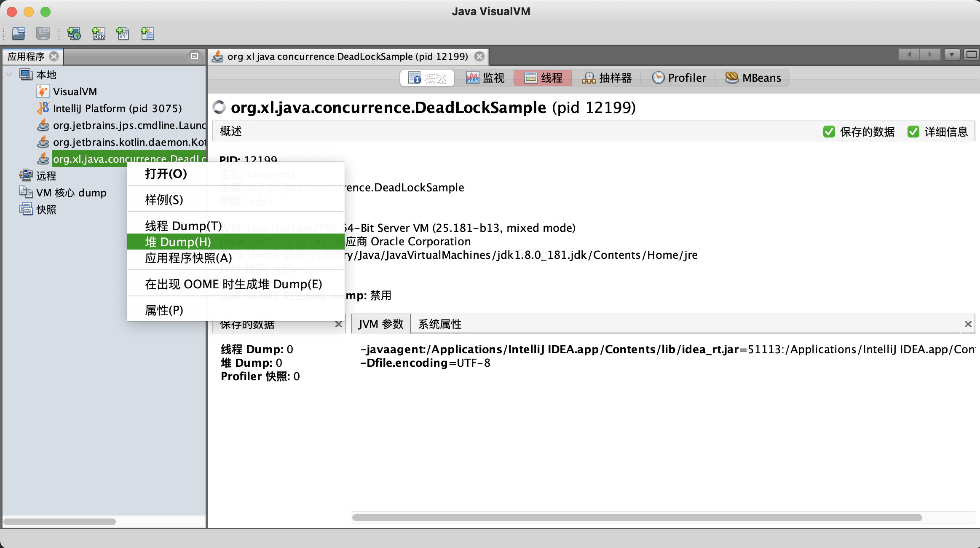Choose 堆 Dump(H) in context menu
Screen dimensions: 980x548
tap(236, 242)
